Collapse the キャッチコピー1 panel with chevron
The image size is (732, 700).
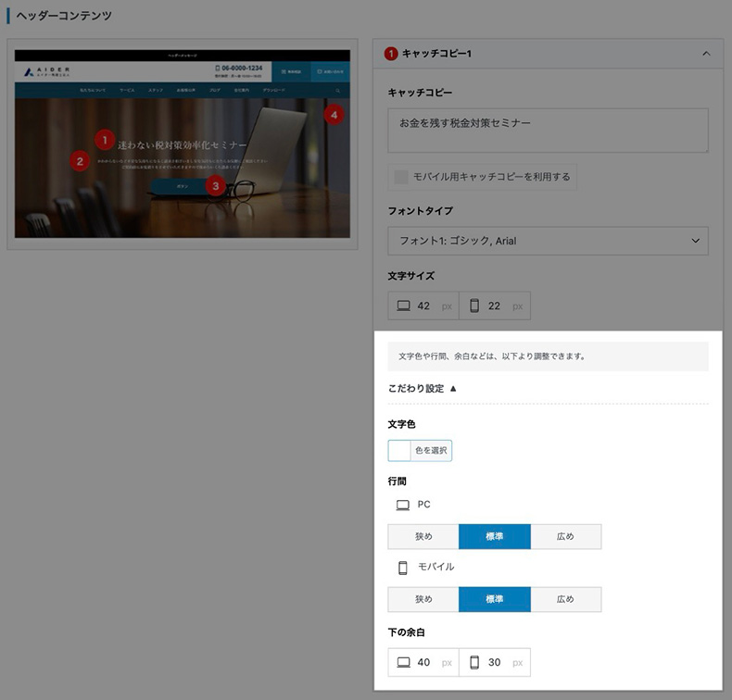click(706, 54)
